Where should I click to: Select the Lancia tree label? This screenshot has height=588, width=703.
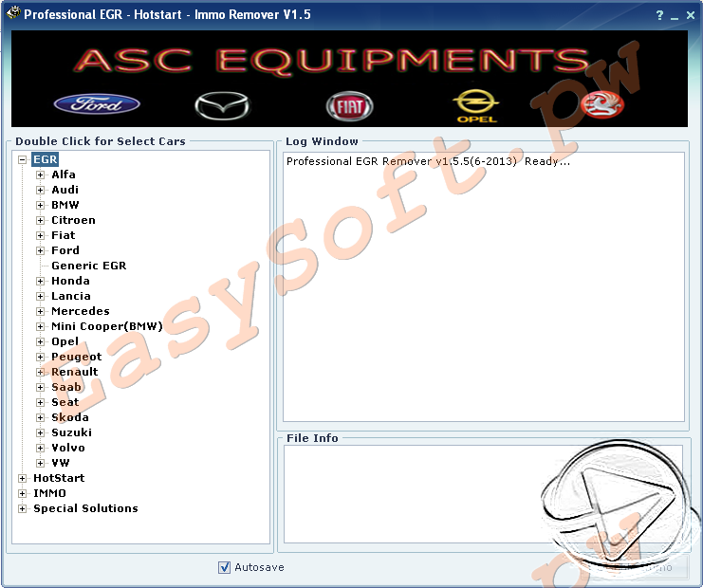pos(71,296)
